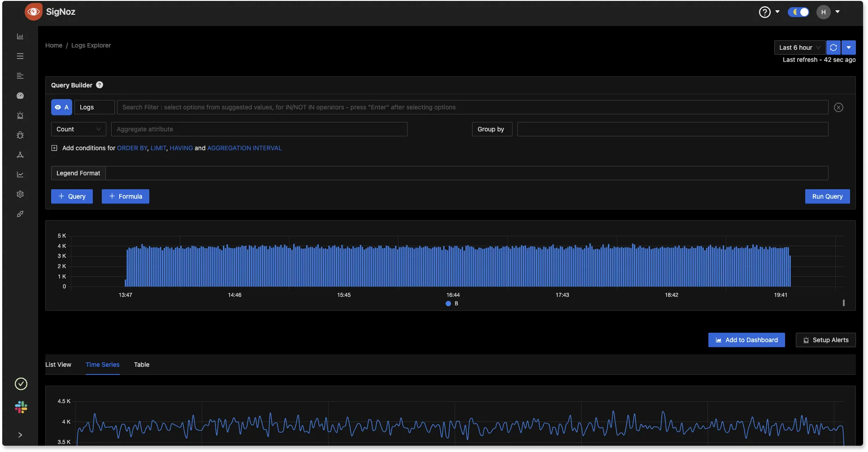Viewport: 868px width, 452px height.
Task: Click the Aggregate attribute field
Action: pos(259,129)
